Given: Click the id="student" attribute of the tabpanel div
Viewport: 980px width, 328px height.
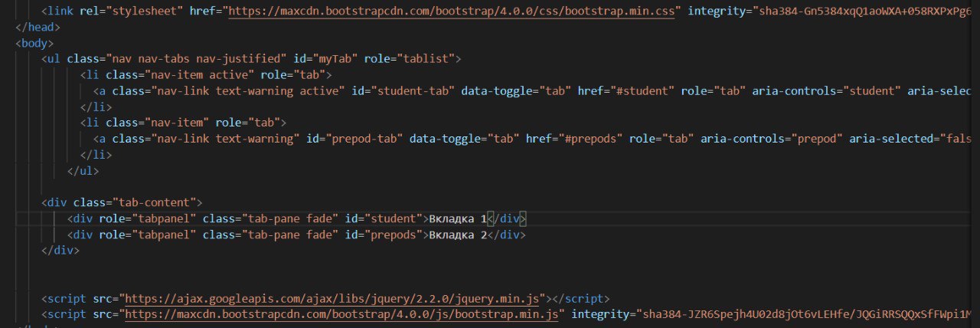Looking at the screenshot, I should pos(383,219).
